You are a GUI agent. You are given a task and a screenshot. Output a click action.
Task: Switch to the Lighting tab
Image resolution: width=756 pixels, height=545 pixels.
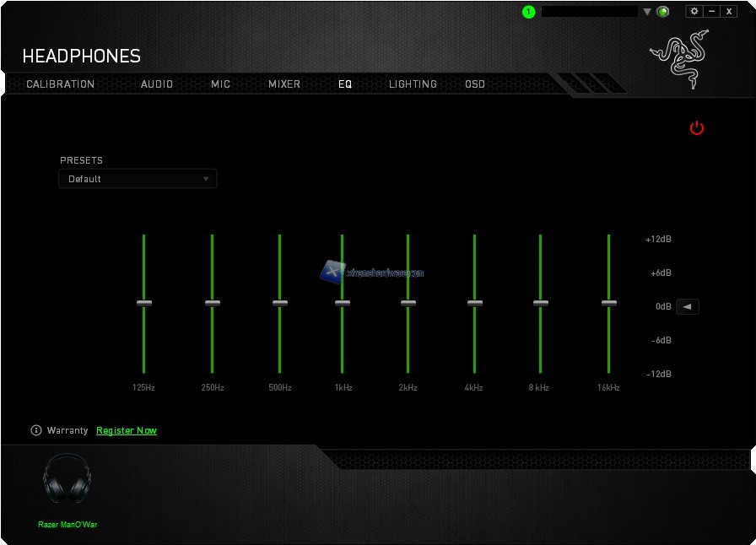(413, 84)
